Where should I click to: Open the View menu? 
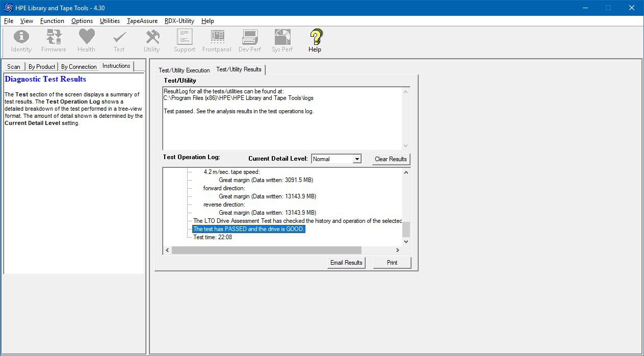(x=27, y=21)
